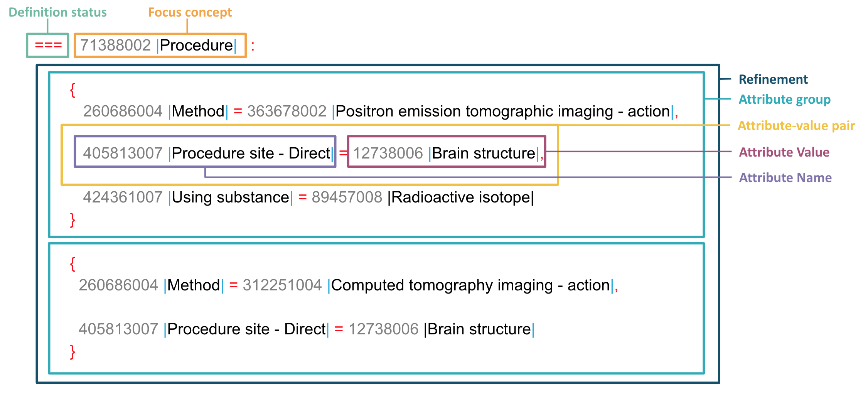Select the "Attribute group" legend label
Image resolution: width=868 pixels, height=398 pixels.
(x=784, y=99)
